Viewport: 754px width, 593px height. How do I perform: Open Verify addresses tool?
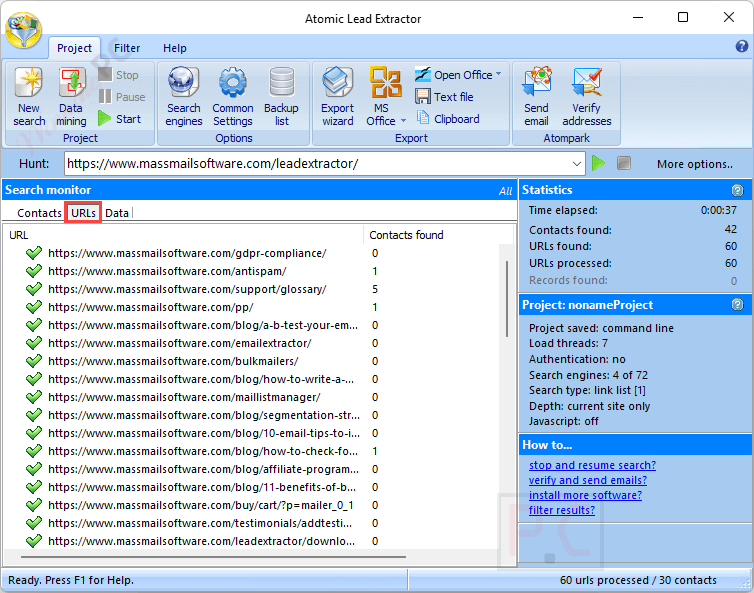pos(587,97)
